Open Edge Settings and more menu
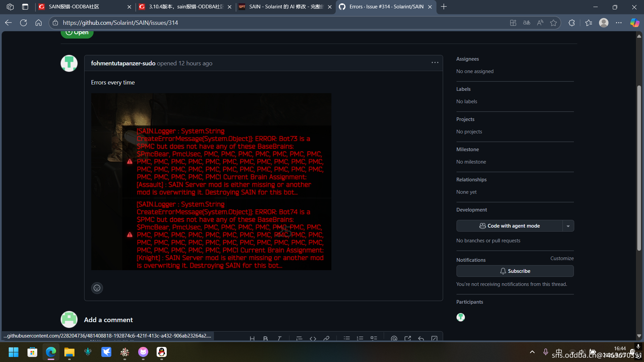The height and width of the screenshot is (362, 644). [x=619, y=23]
